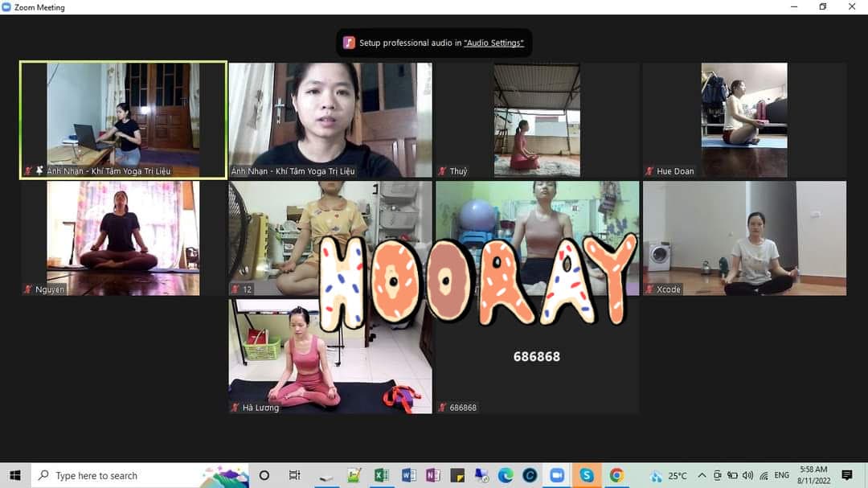This screenshot has width=868, height=488.
Task: Click the Thuỷ name label
Action: [458, 171]
